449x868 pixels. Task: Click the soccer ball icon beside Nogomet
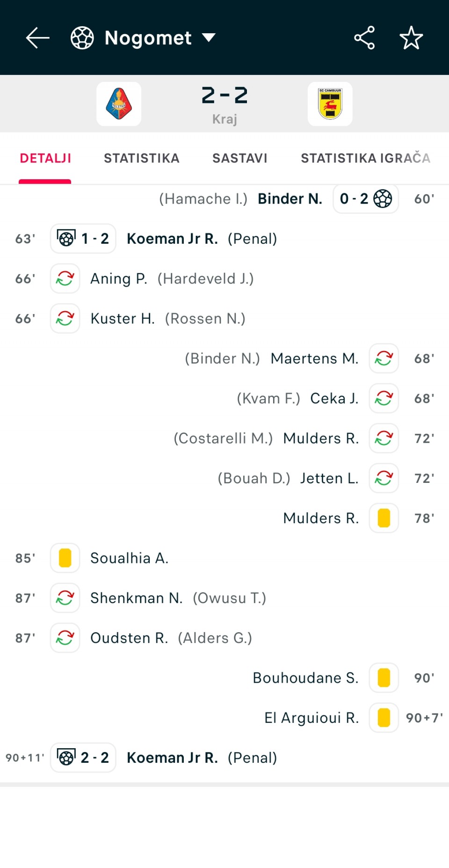coord(82,38)
